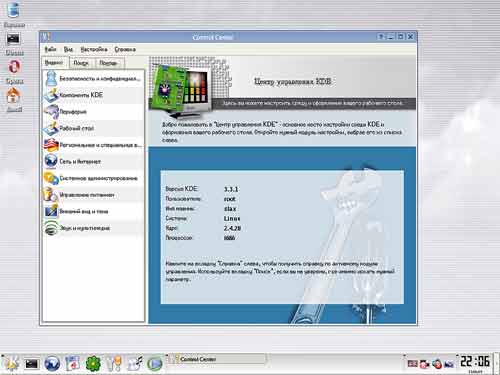Launch the red Opera icon on desktop
The image size is (500, 375).
click(14, 67)
